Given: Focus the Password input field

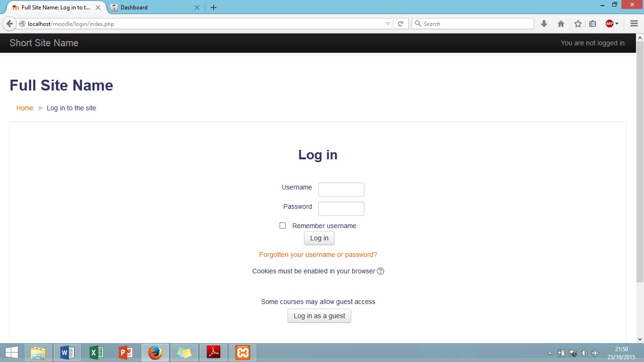Looking at the screenshot, I should point(341,209).
